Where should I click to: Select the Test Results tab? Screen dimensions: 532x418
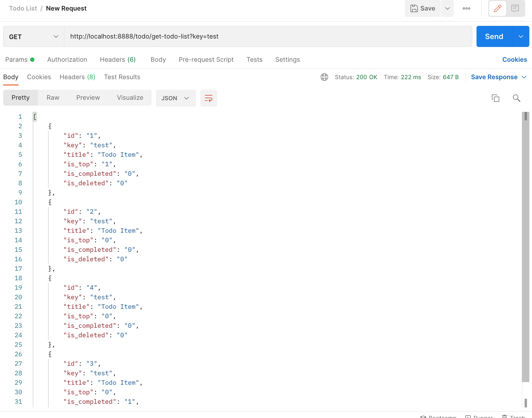pos(122,77)
